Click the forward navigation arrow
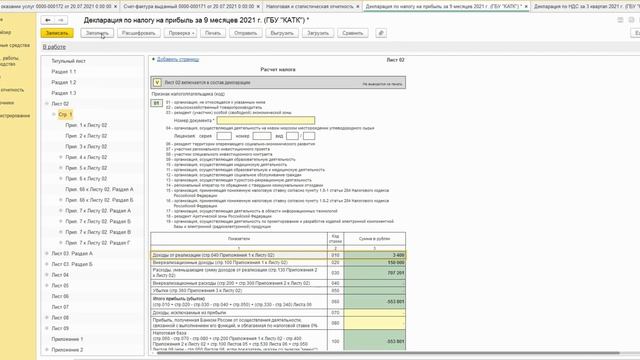Image resolution: width=640 pixels, height=360 pixels. pos(61,20)
